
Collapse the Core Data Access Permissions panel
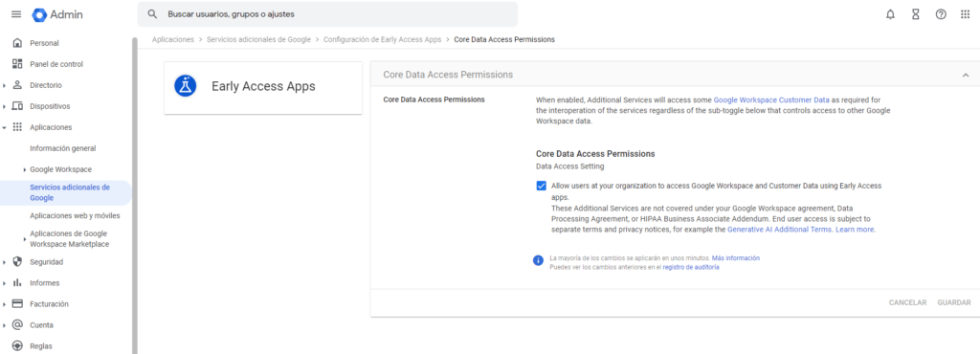click(966, 75)
